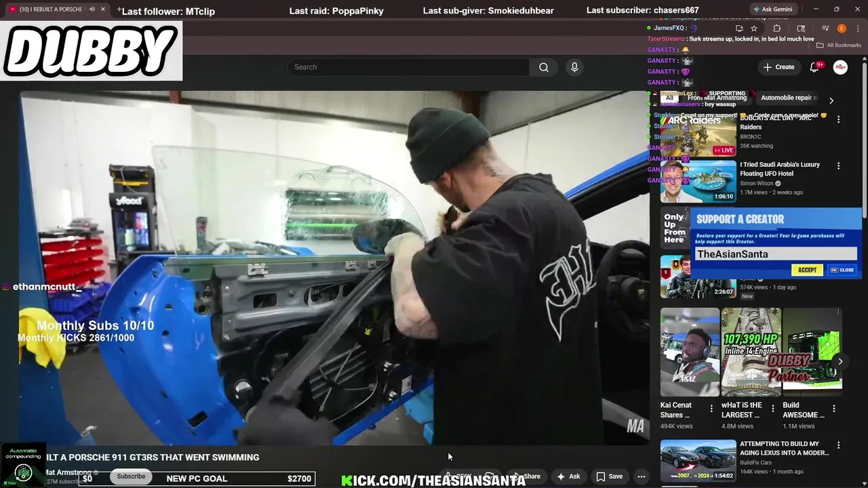Click the Only Up From Here thumbnail
This screenshot has width=868, height=488.
click(675, 228)
